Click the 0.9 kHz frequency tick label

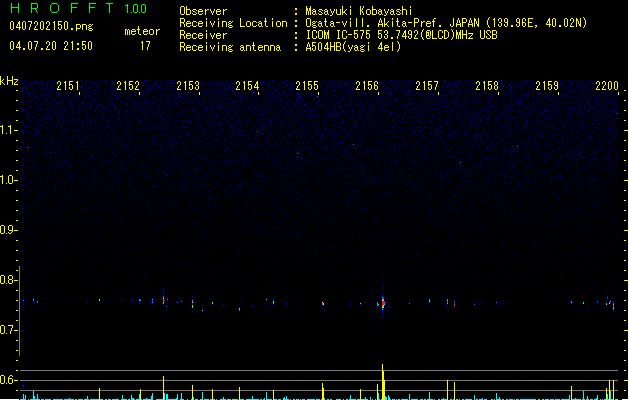click(7, 230)
